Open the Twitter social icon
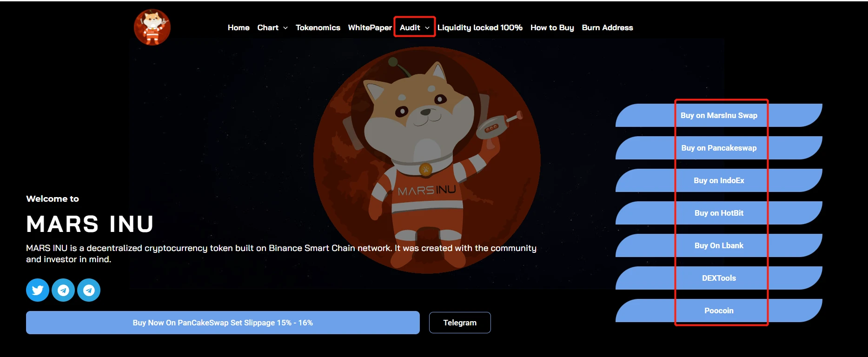This screenshot has width=868, height=357. pyautogui.click(x=38, y=290)
